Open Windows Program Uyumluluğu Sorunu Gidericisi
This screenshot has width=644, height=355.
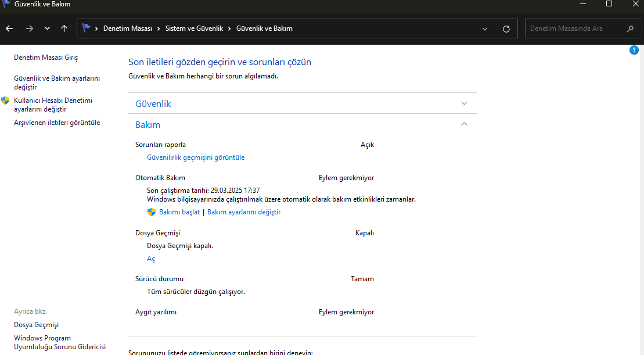pos(60,342)
